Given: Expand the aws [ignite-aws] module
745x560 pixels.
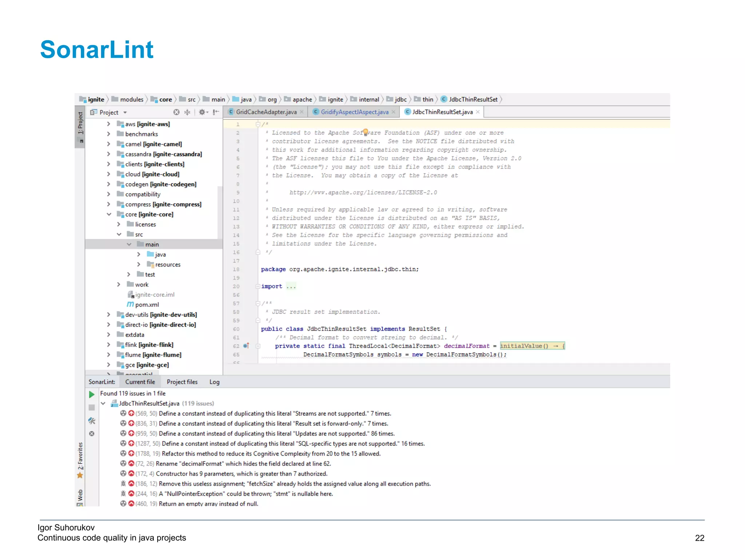Looking at the screenshot, I should click(x=108, y=124).
